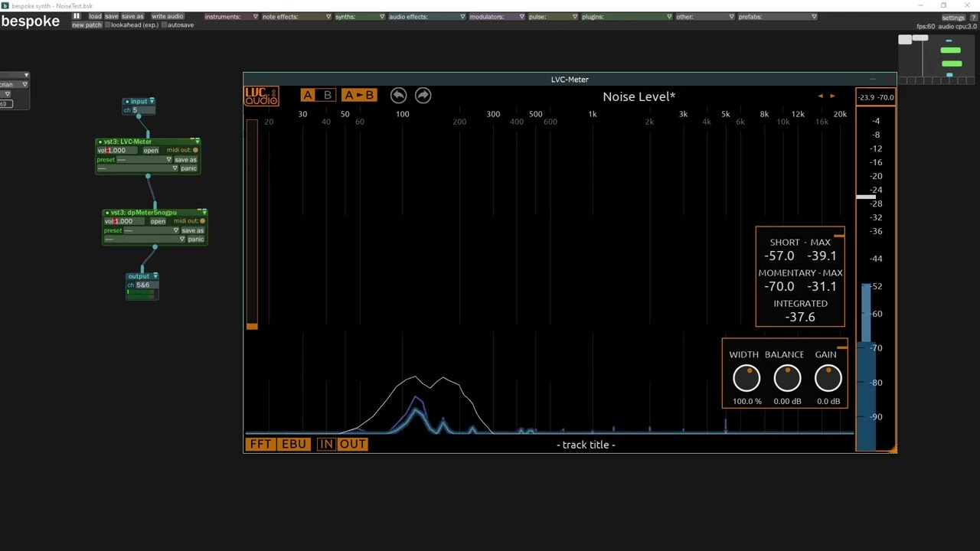The image size is (980, 551).
Task: Turn the GAIN knob in LVC-Meter
Action: (828, 377)
